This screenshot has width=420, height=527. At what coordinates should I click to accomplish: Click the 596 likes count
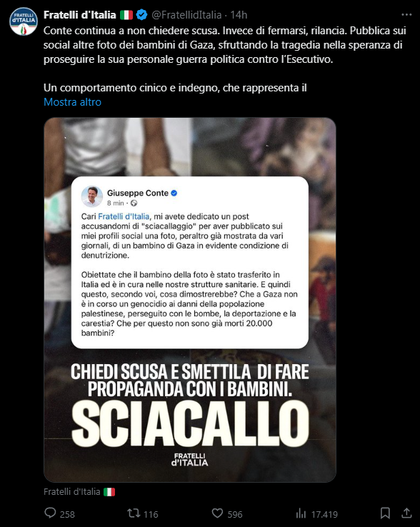[235, 514]
